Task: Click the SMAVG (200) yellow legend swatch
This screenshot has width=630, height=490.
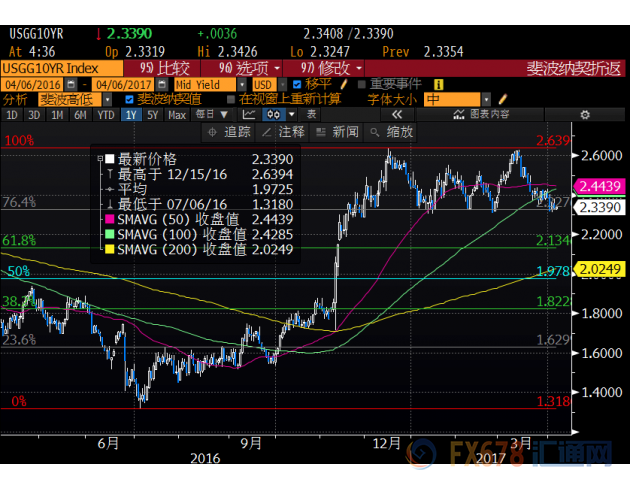Action: (110, 249)
